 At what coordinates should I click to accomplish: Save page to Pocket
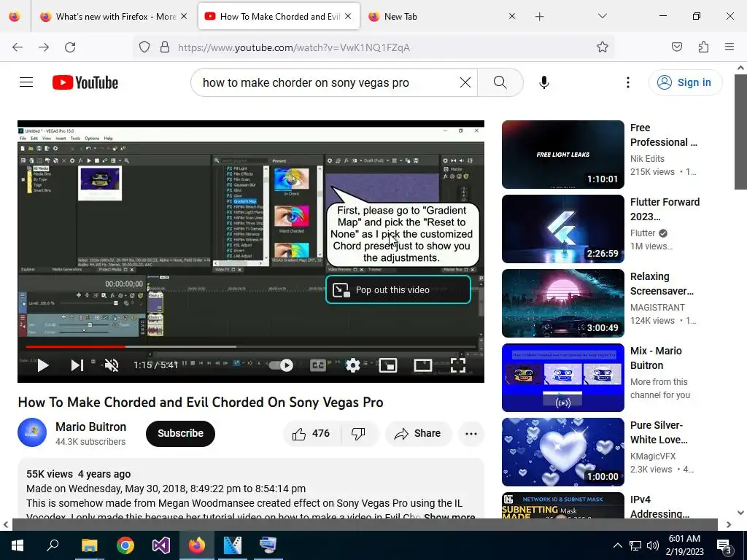[676, 47]
